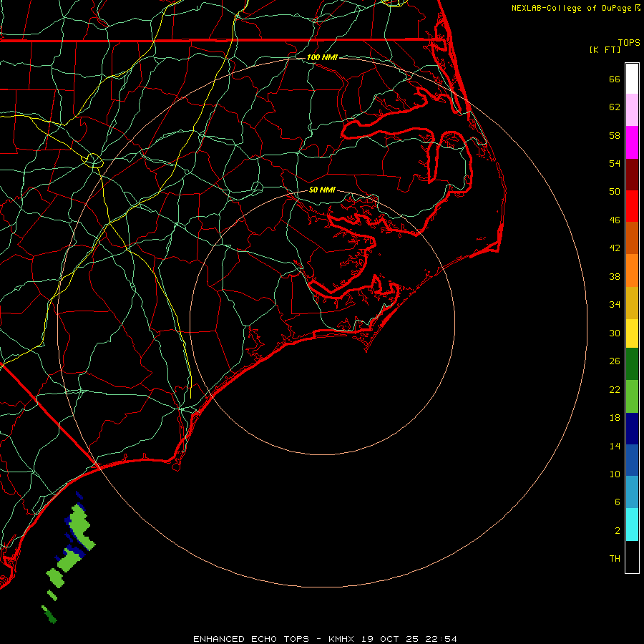Screen dimensions: 644x644
Task: Click the legend value 22
Action: click(x=615, y=390)
